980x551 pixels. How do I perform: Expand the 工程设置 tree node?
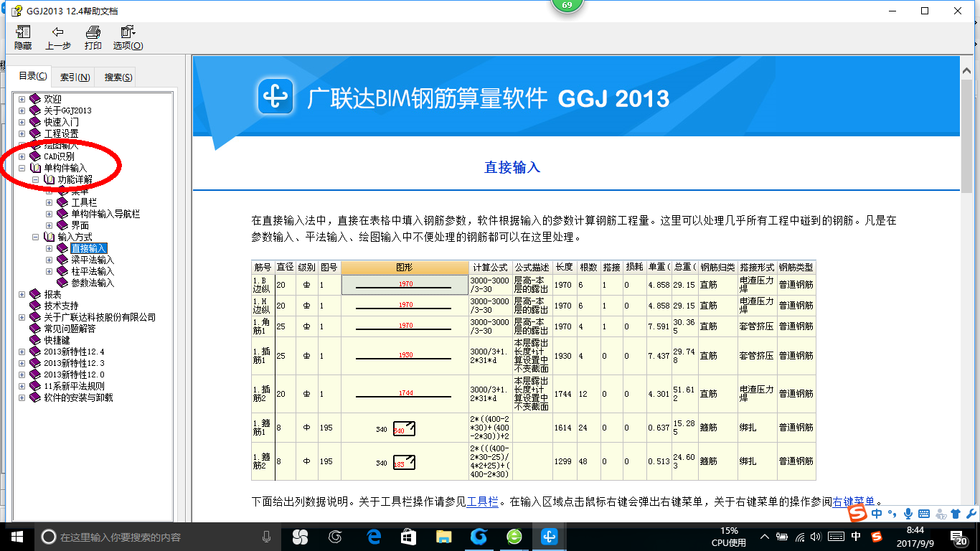click(x=22, y=133)
